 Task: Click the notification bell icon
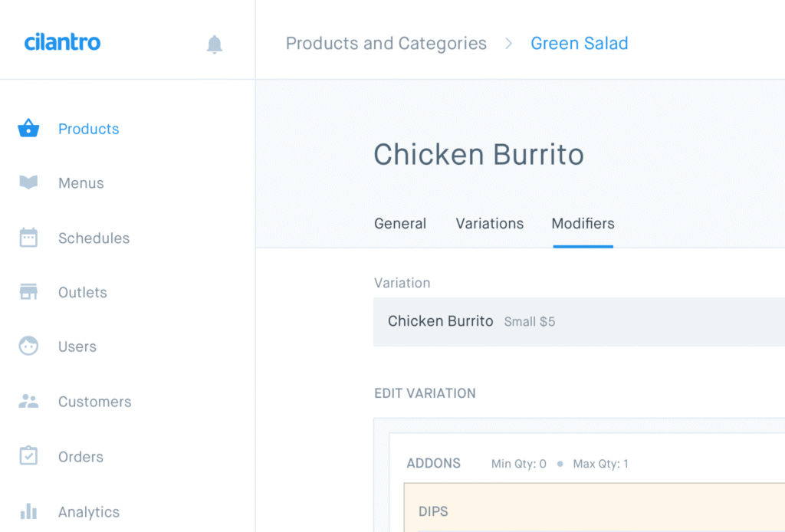click(215, 44)
